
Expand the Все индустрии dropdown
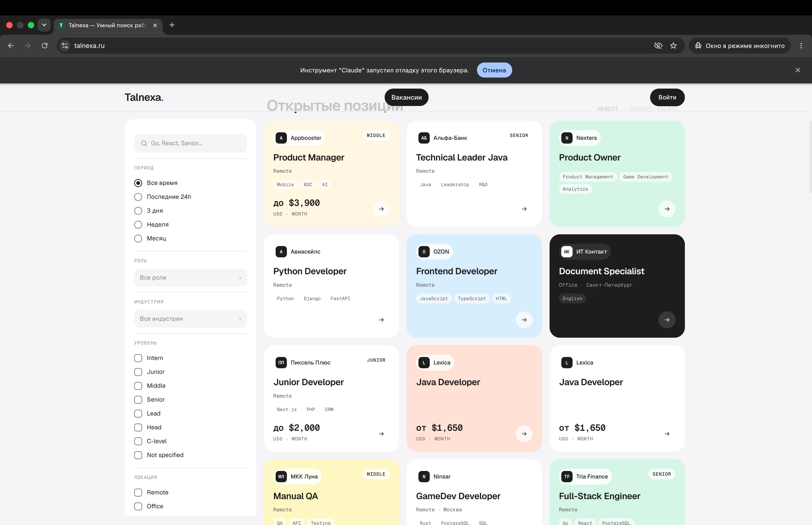tap(191, 319)
